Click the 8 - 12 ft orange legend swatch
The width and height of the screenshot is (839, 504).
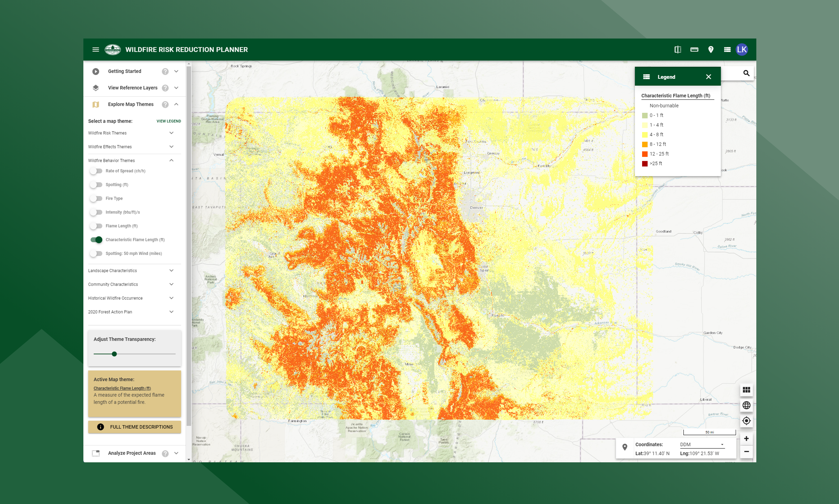click(x=645, y=144)
